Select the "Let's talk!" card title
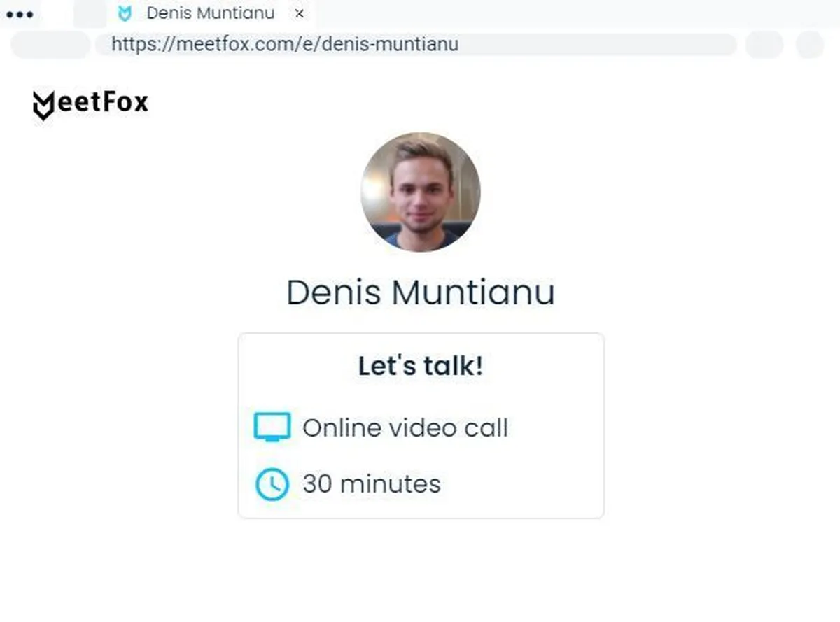This screenshot has width=840, height=622. pos(420,366)
